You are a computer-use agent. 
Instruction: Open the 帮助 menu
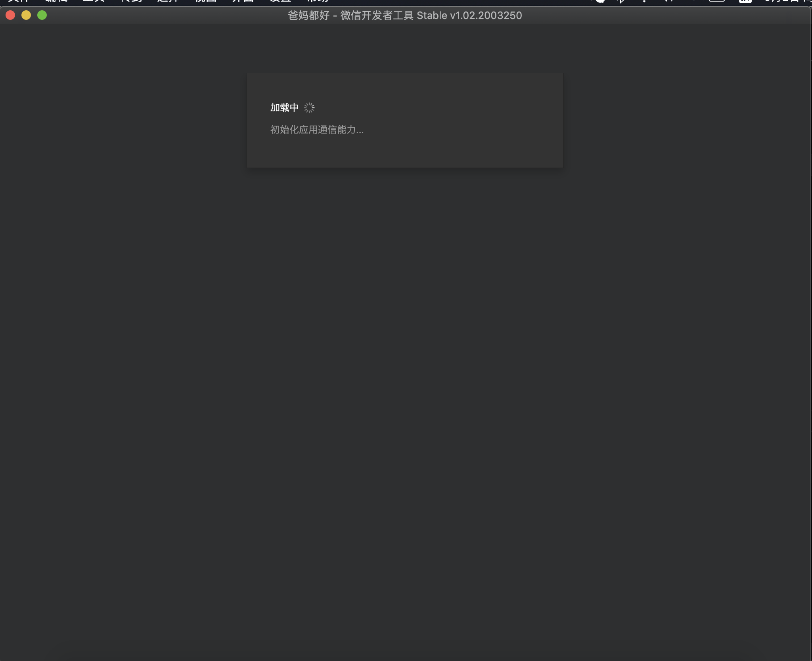(x=318, y=1)
